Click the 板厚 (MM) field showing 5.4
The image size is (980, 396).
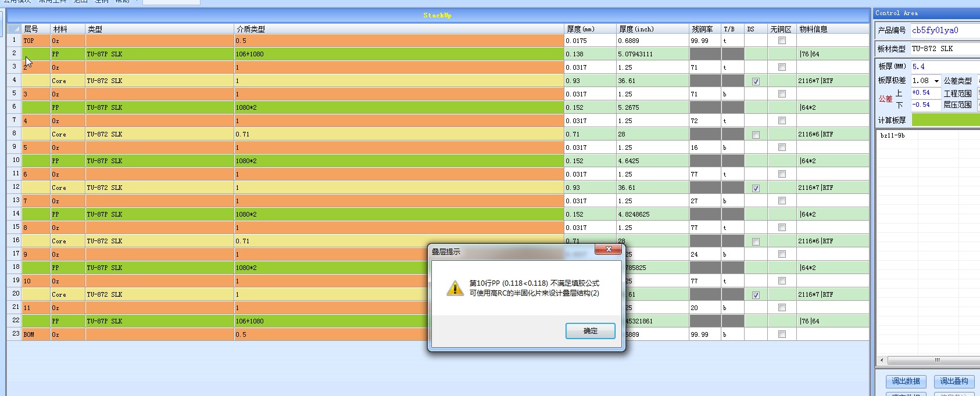click(x=945, y=66)
